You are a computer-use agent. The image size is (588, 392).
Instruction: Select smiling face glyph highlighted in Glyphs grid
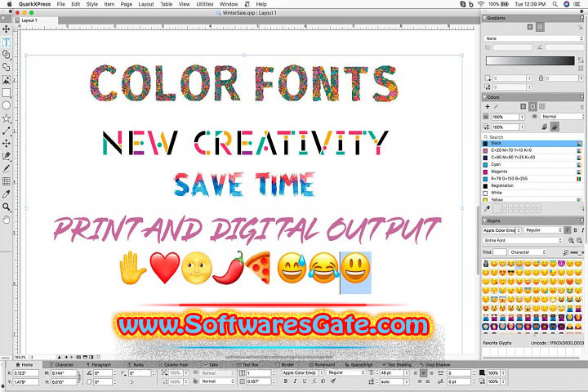click(x=519, y=264)
